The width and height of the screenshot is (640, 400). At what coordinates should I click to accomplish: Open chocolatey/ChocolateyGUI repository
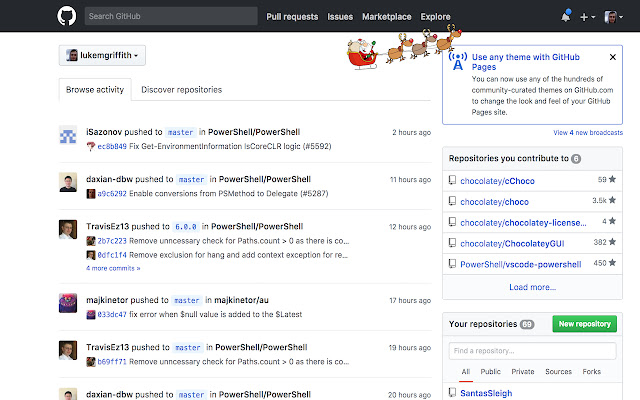(512, 243)
